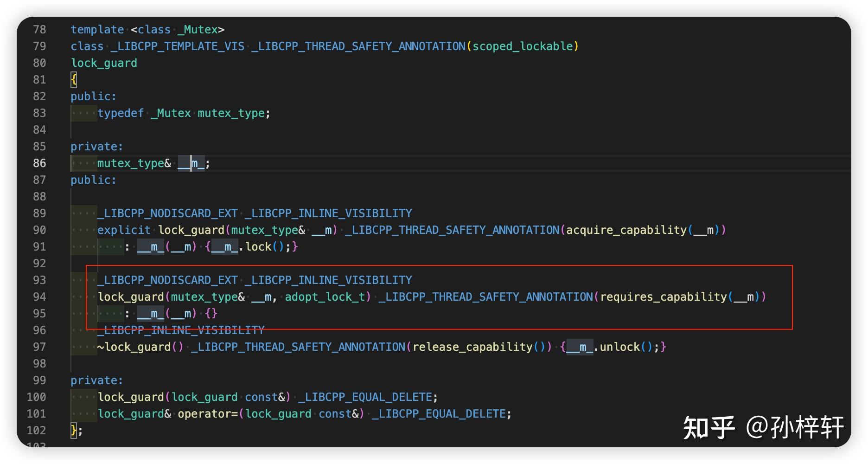Click line number 86 in the gutter
868x464 pixels.
tap(39, 163)
